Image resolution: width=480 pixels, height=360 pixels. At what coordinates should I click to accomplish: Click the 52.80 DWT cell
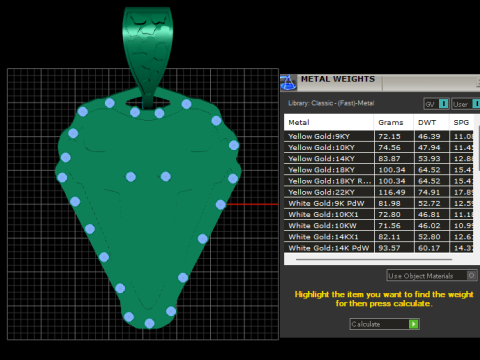pos(431,237)
